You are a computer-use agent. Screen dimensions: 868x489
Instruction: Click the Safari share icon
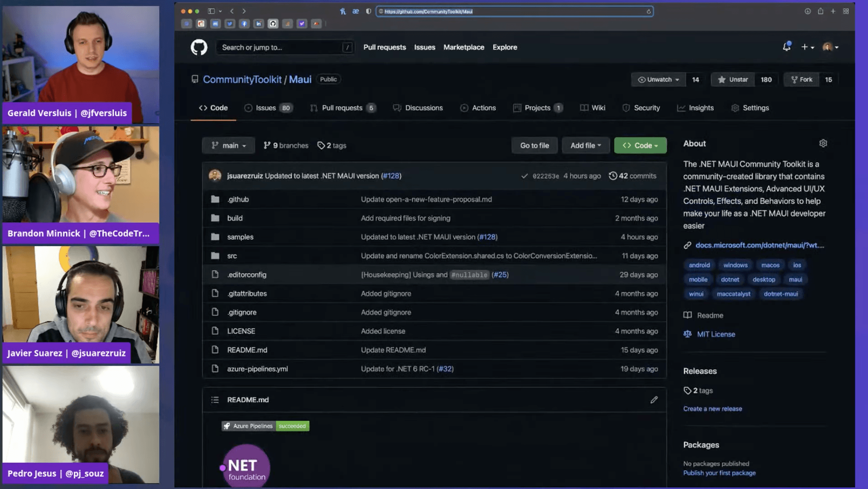820,11
